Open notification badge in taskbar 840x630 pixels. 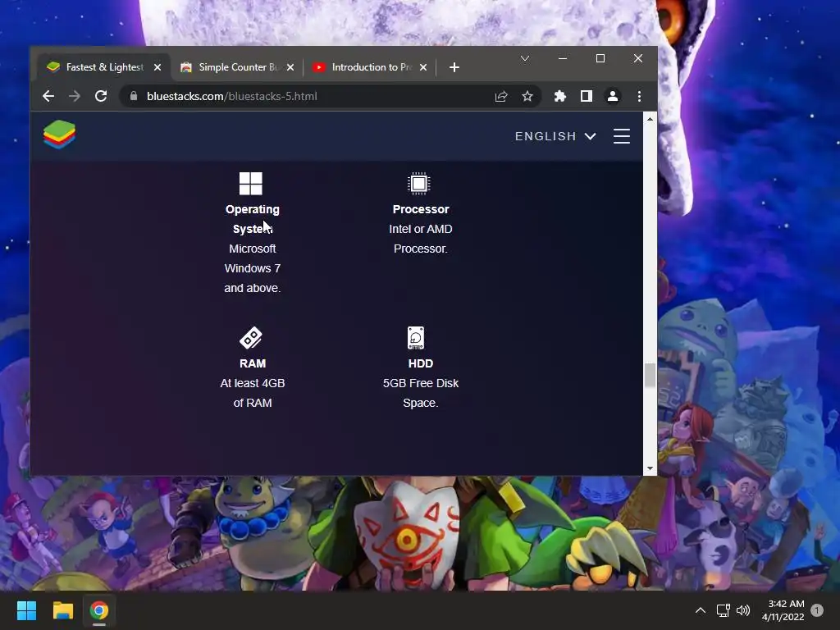click(x=817, y=610)
